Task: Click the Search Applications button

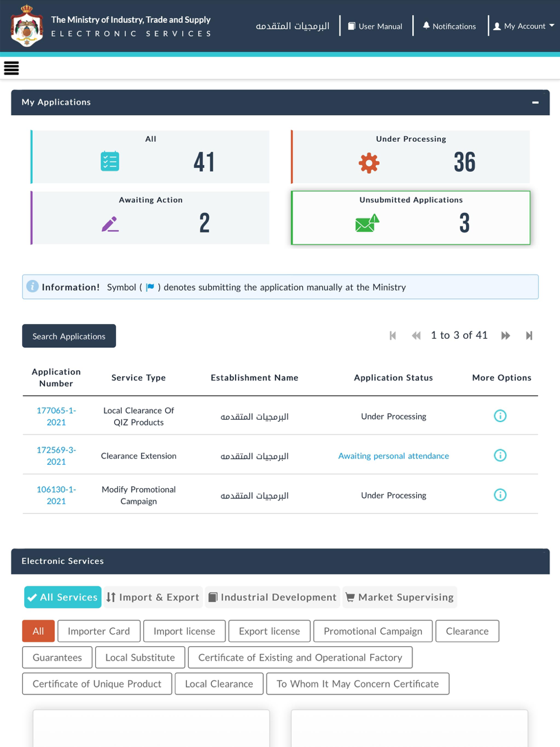Action: 69,336
